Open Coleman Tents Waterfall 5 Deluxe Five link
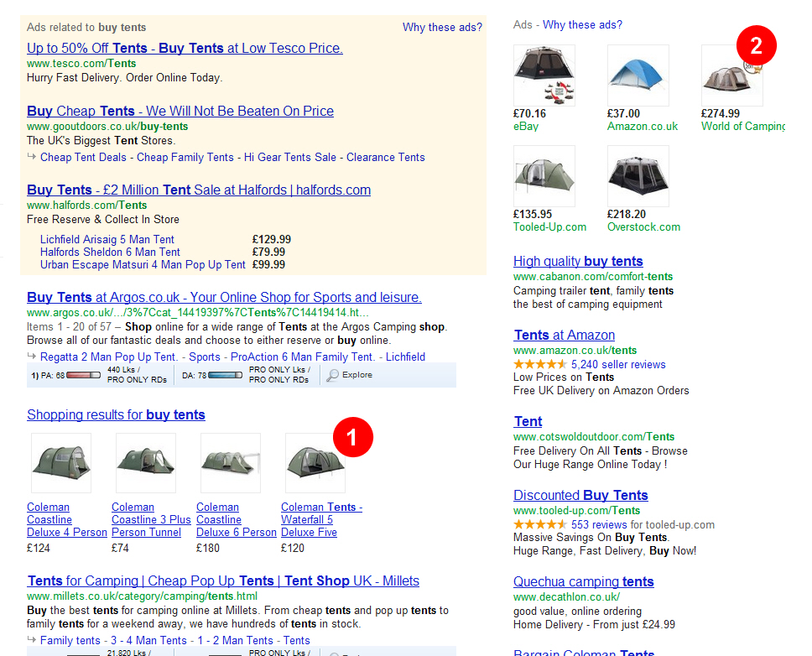 321,520
